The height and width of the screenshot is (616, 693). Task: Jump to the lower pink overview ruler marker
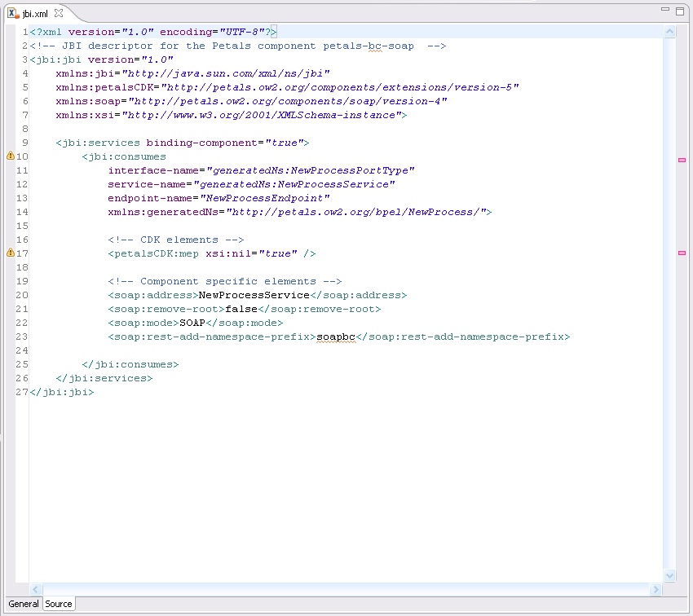[x=682, y=253]
